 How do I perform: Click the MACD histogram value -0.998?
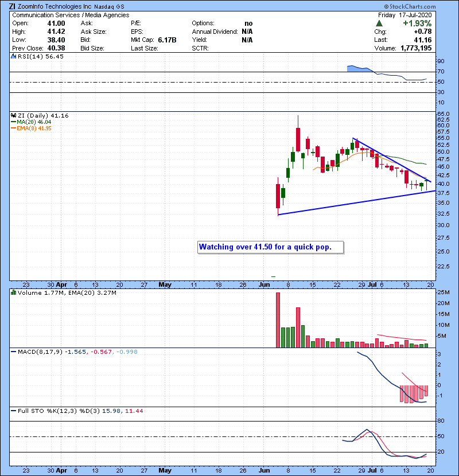tap(127, 352)
